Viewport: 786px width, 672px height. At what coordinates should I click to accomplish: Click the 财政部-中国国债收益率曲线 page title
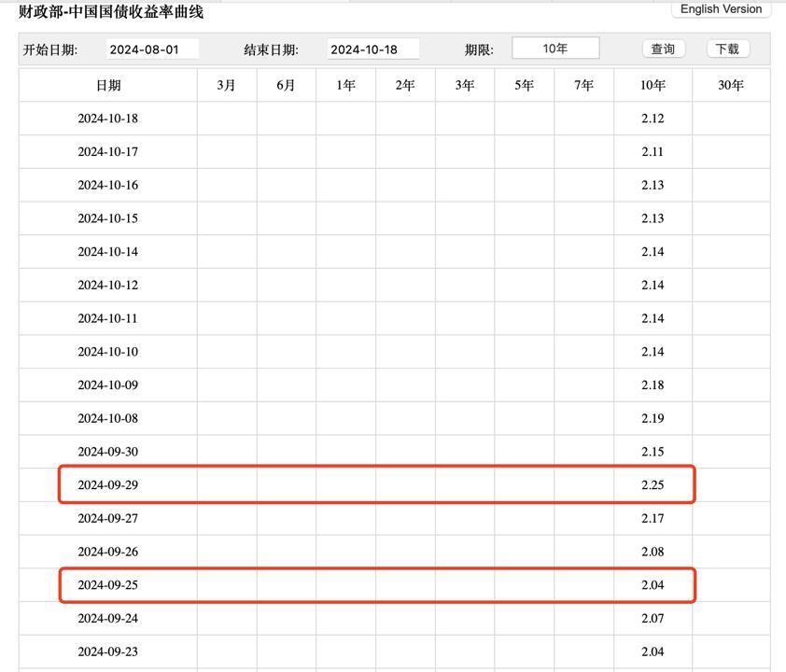pyautogui.click(x=111, y=11)
